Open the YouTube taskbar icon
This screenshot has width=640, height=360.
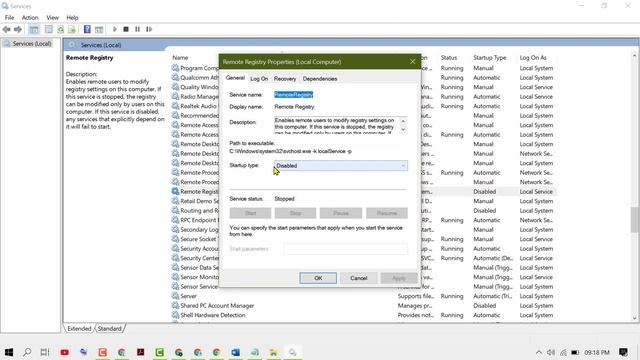coord(64,352)
